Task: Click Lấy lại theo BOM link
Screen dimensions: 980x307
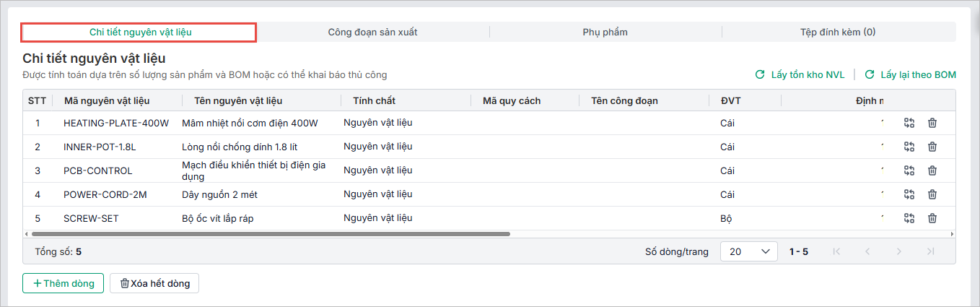Action: click(x=911, y=74)
